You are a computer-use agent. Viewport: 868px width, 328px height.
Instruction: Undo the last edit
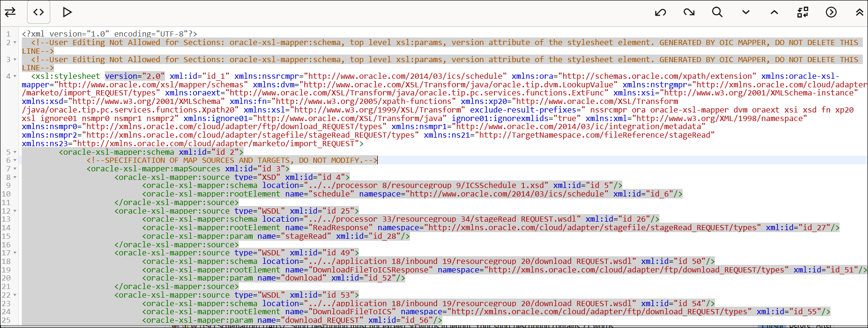[660, 12]
